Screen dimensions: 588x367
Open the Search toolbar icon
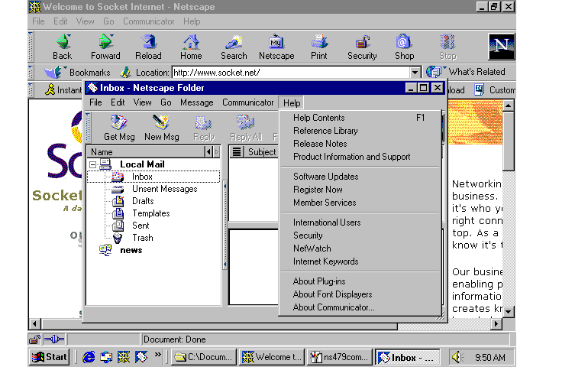click(x=234, y=42)
